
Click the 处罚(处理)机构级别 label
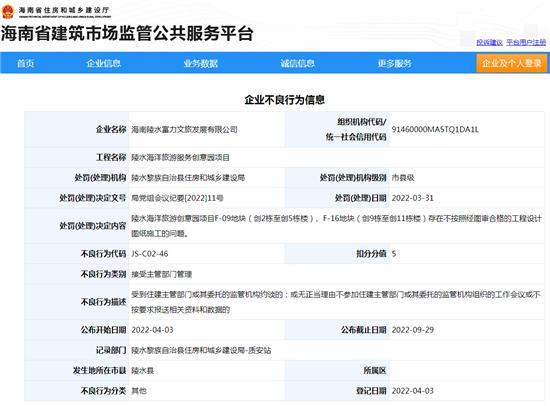(353, 178)
